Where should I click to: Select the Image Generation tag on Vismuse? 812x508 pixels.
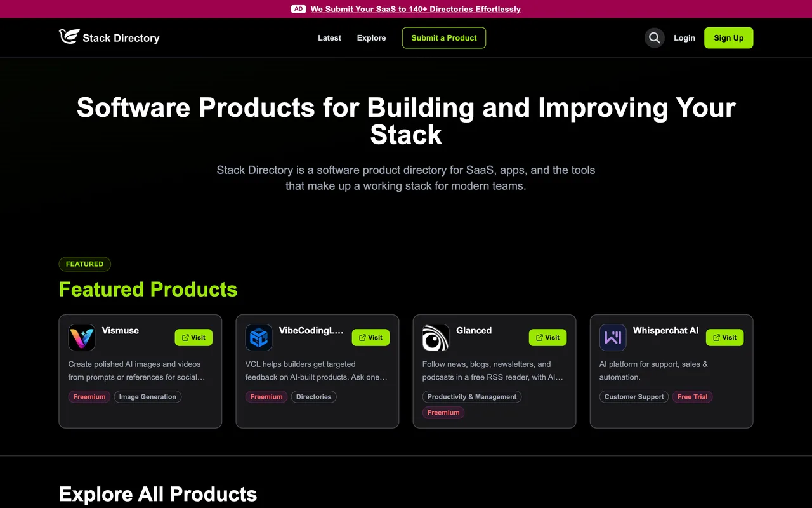148,397
